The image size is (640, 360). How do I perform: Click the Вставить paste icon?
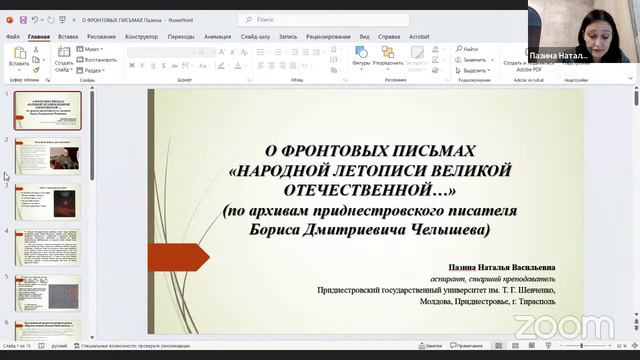pyautogui.click(x=19, y=53)
